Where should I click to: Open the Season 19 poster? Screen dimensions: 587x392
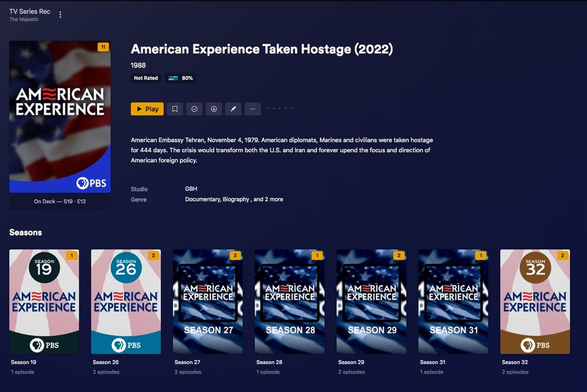44,302
